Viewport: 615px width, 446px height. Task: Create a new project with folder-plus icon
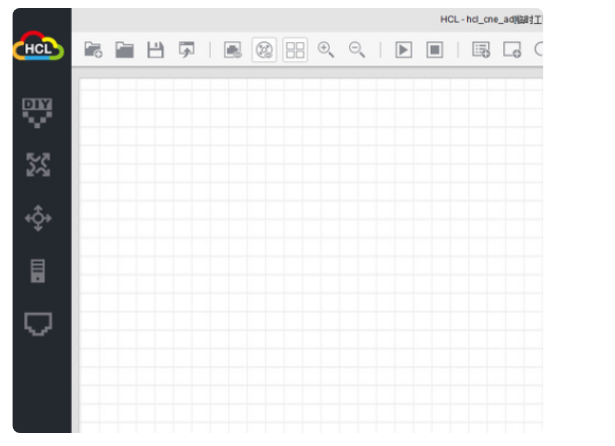coord(93,50)
